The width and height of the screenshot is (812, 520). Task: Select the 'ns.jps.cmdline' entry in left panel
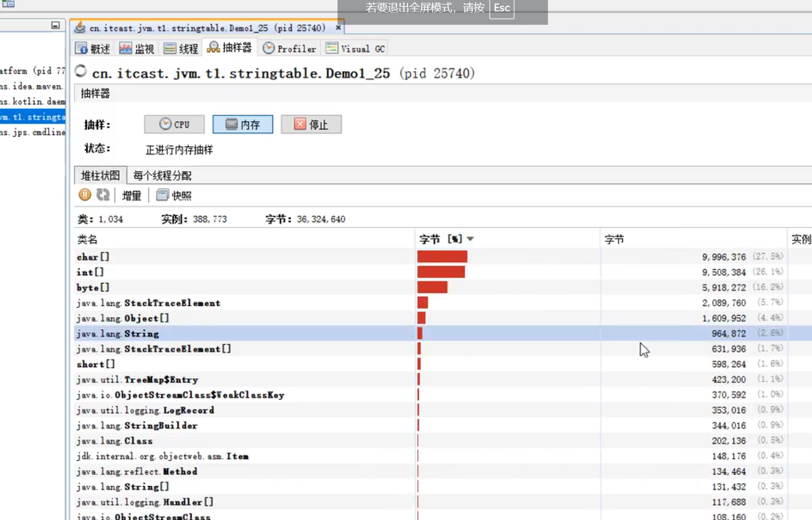(33, 132)
